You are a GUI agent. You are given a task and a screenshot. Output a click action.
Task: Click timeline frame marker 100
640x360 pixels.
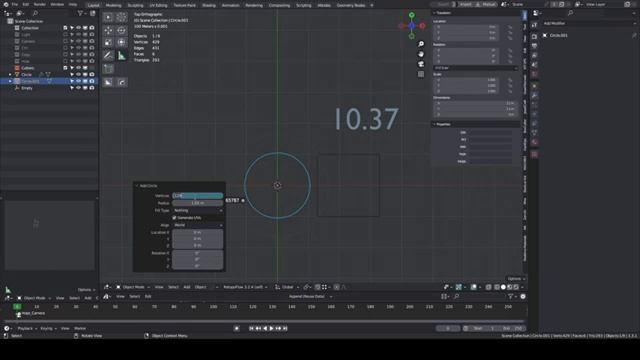pos(213,307)
